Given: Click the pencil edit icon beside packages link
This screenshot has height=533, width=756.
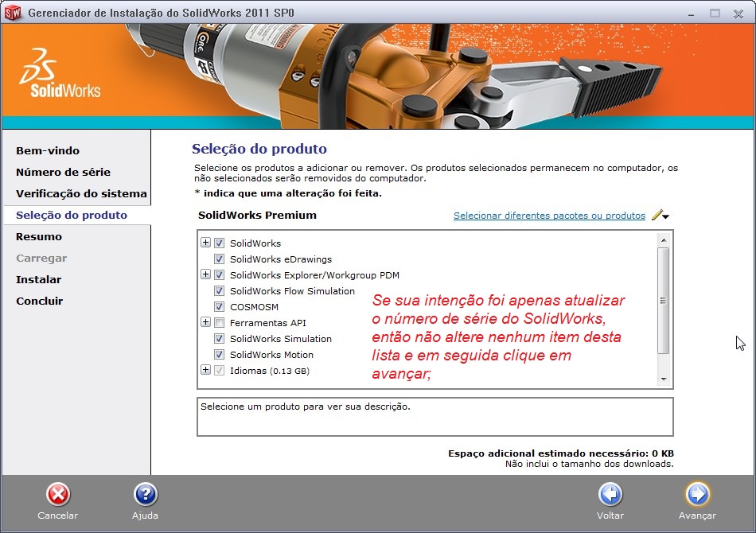Looking at the screenshot, I should [x=657, y=215].
